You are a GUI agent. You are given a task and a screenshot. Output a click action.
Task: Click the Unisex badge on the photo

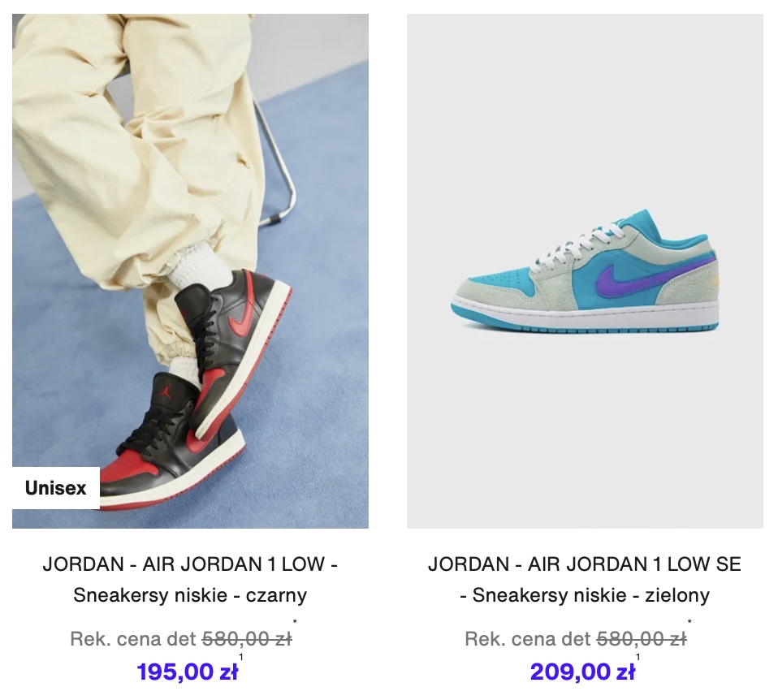tap(56, 488)
